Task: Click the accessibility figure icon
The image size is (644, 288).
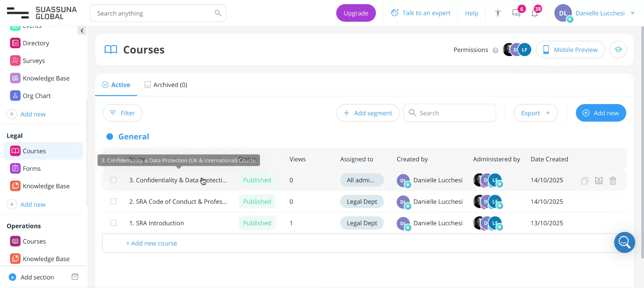Action: pyautogui.click(x=498, y=13)
